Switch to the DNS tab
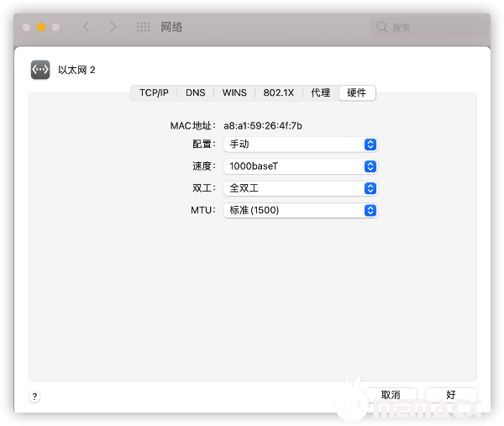The image size is (504, 426). coord(195,92)
